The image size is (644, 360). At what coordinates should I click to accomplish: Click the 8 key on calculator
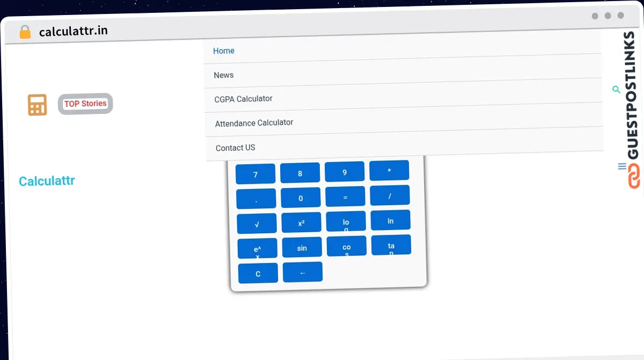[300, 173]
